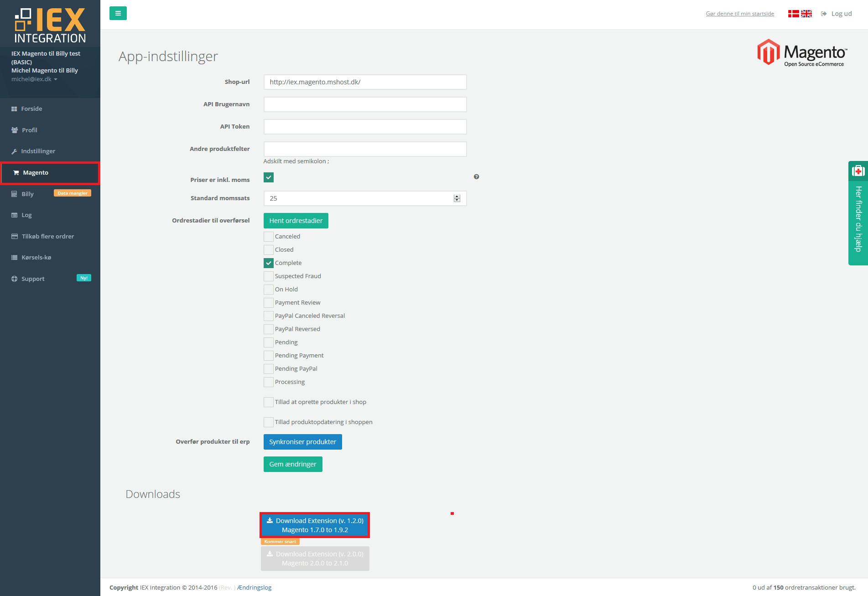
Task: Open the Kørsels-kø menu item
Action: point(50,257)
